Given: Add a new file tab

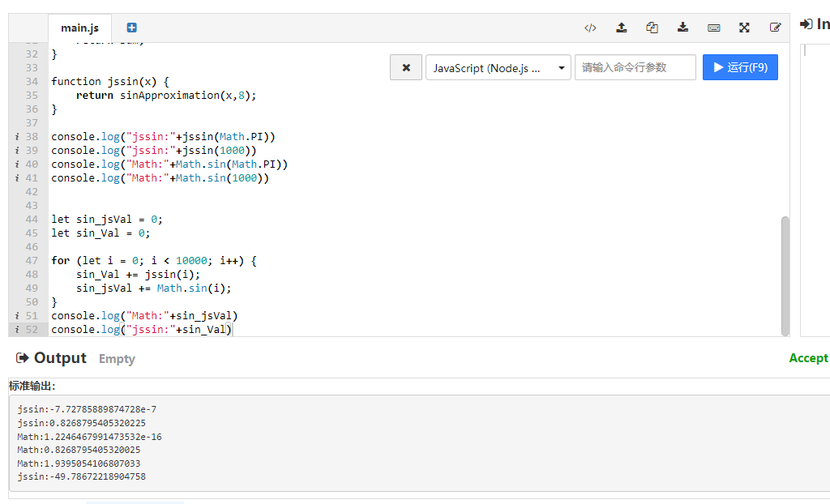Looking at the screenshot, I should pos(132,28).
